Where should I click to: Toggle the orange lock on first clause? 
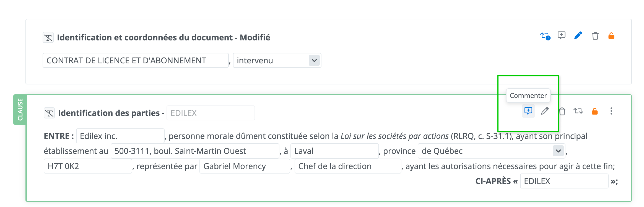pos(611,36)
